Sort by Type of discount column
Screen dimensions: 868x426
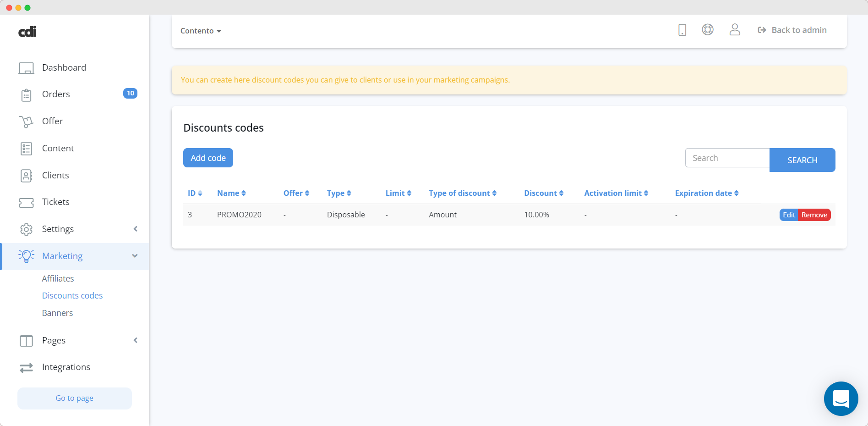click(463, 193)
